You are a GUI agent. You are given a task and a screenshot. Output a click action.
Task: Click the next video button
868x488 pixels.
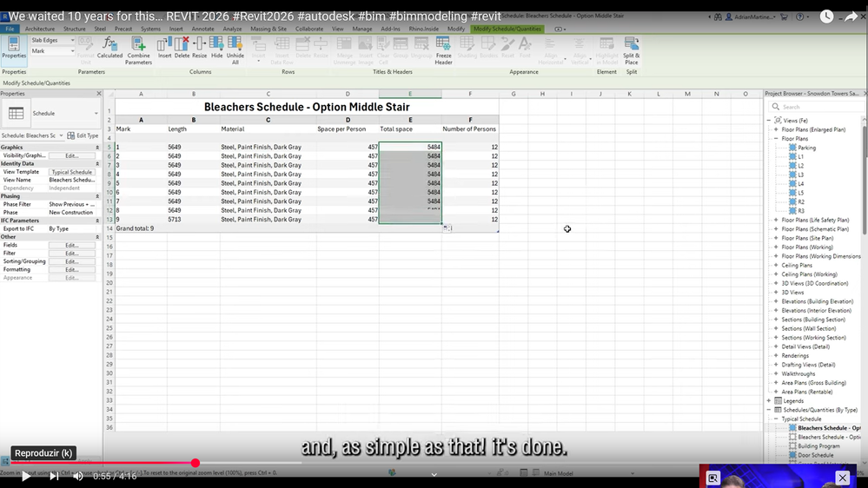point(54,476)
